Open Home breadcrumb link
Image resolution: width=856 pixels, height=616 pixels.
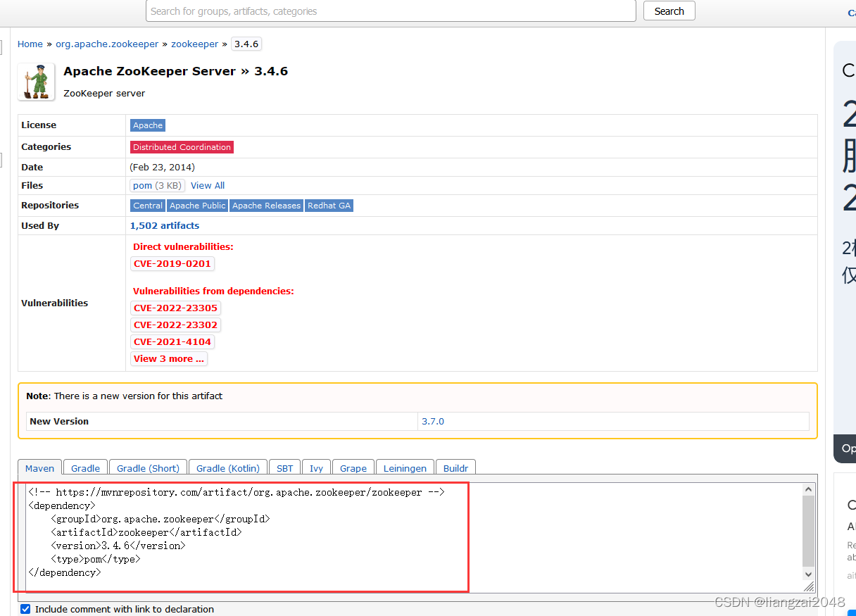coord(30,44)
